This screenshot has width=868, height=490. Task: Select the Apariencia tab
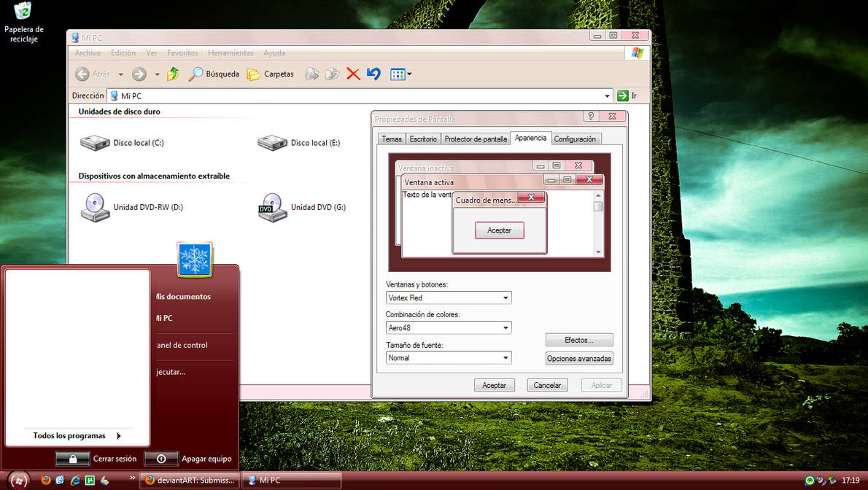point(530,138)
